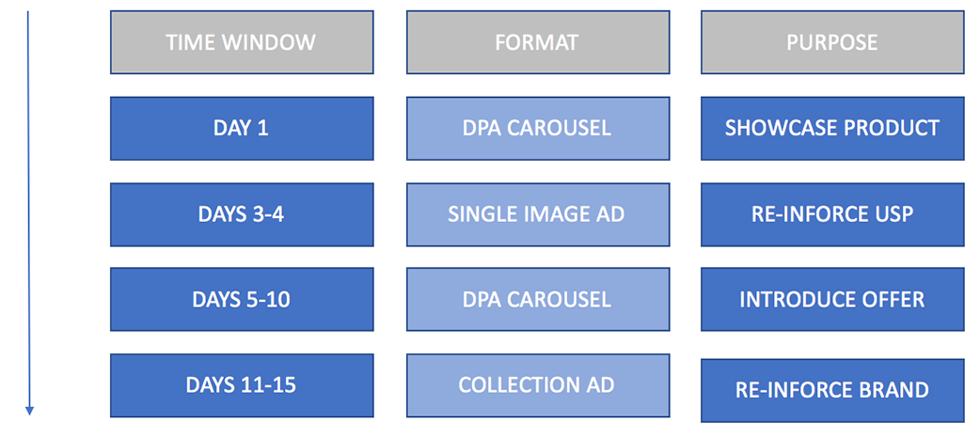Image resolution: width=980 pixels, height=438 pixels.
Task: Select the FORMAT header box
Action: 538,42
